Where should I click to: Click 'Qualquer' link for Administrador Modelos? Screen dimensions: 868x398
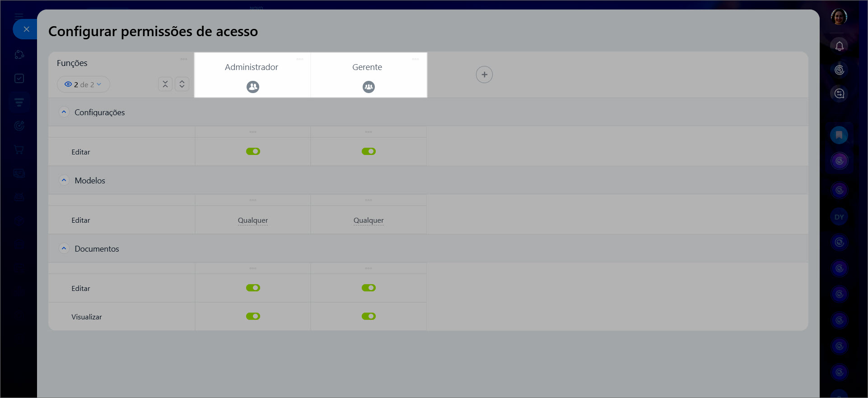253,220
